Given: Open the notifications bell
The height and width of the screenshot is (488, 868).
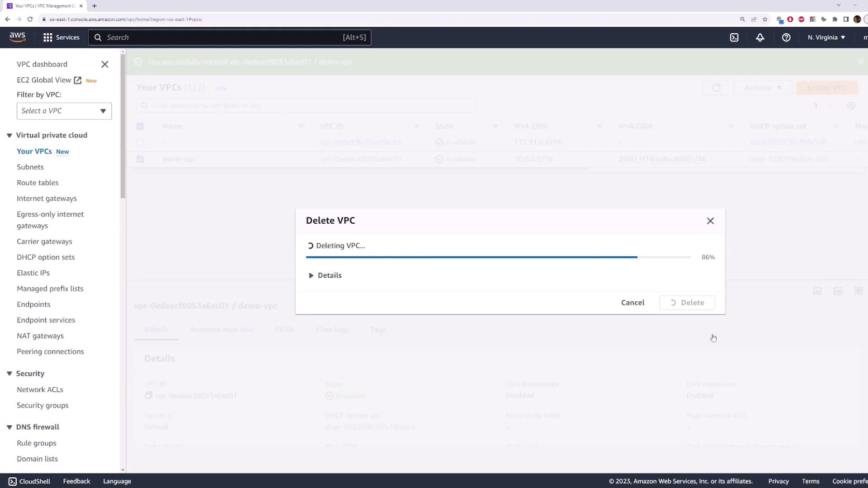Looking at the screenshot, I should [760, 38].
